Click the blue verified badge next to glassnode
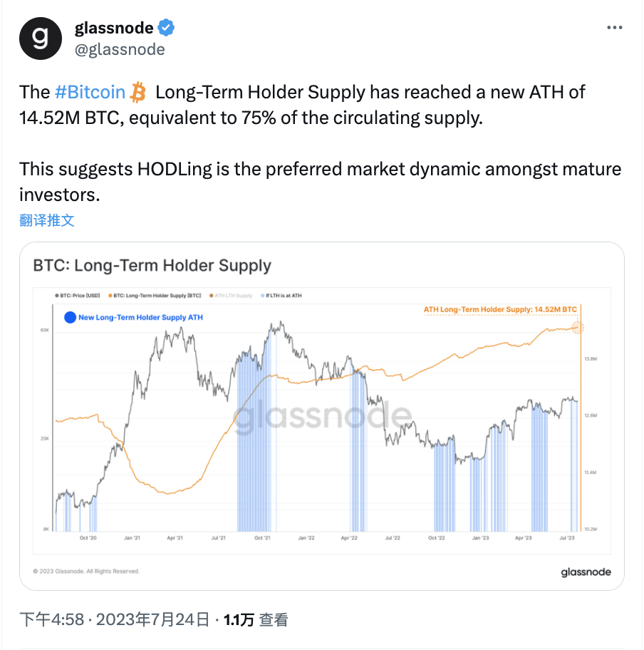644x650 pixels. pos(165,28)
